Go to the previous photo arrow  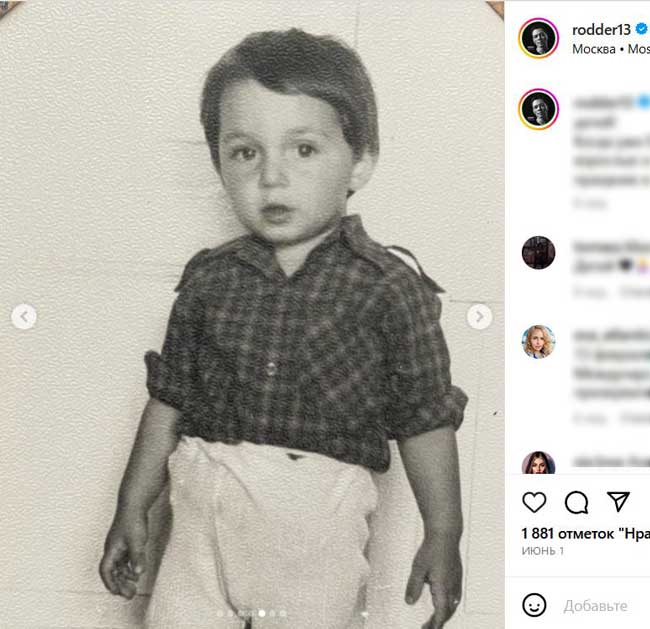coord(24,317)
